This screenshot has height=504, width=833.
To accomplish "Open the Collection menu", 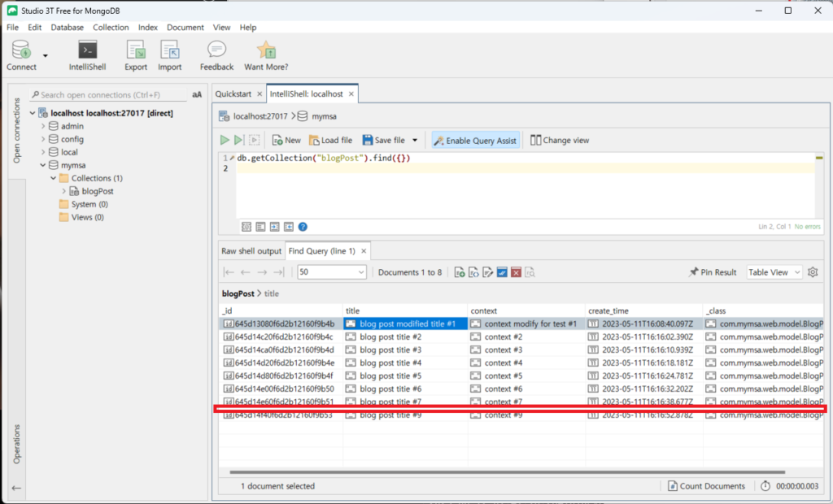I will pos(111,27).
